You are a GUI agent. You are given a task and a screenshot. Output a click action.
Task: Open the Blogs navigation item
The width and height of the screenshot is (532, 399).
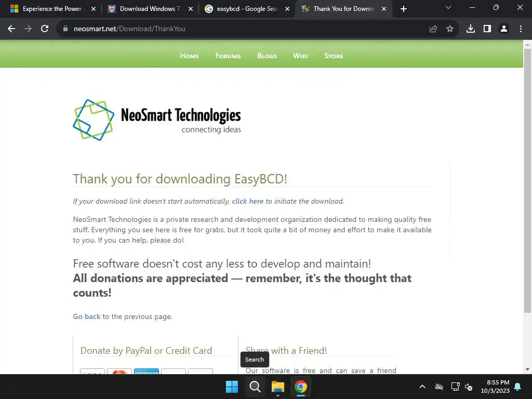(x=267, y=56)
